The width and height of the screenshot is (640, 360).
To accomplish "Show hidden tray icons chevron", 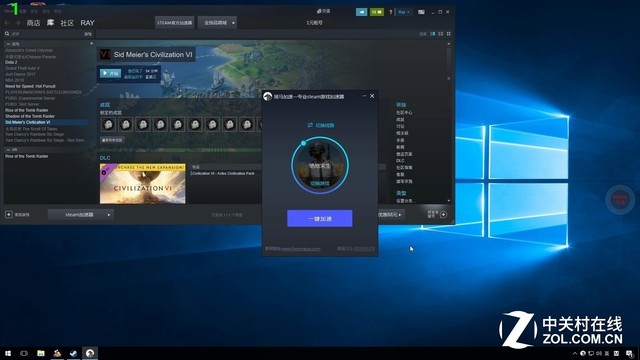I will [575, 353].
